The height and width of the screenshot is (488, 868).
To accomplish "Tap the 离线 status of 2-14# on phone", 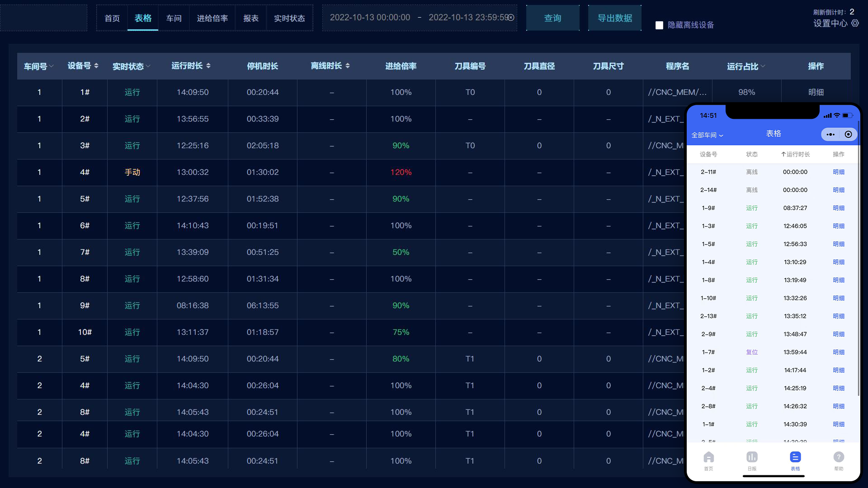I will coord(752,190).
